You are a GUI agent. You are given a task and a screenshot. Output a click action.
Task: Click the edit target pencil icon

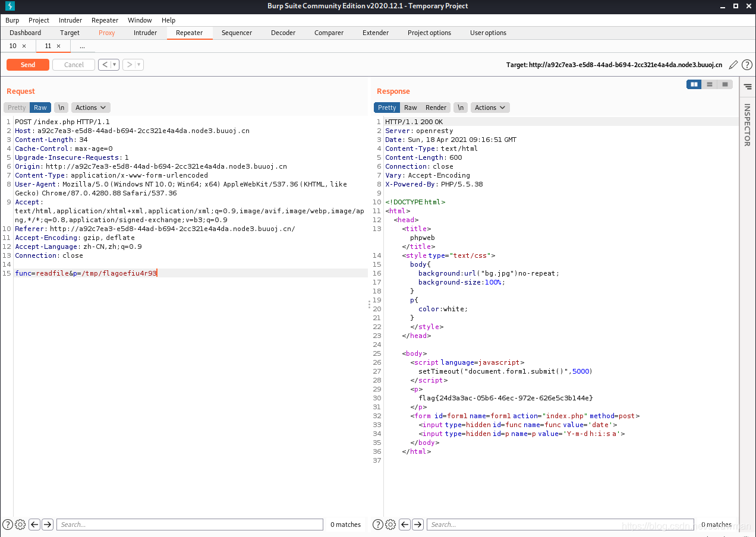click(x=733, y=65)
